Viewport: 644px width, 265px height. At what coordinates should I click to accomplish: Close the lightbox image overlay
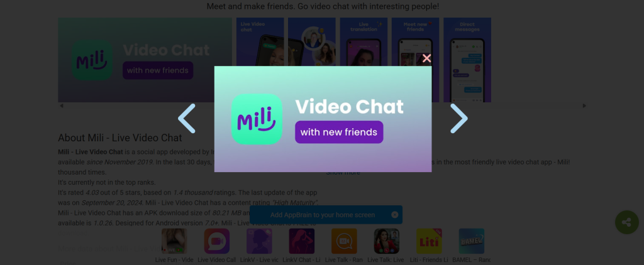[427, 58]
